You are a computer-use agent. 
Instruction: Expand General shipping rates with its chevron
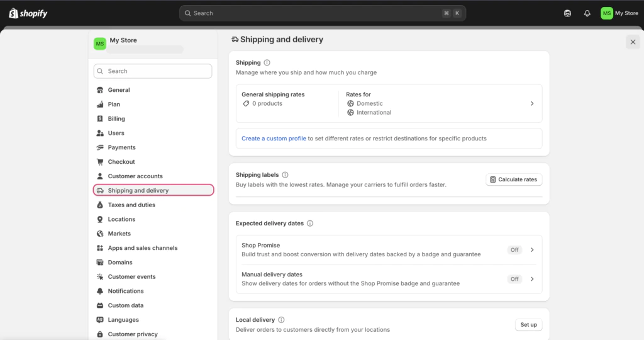532,104
